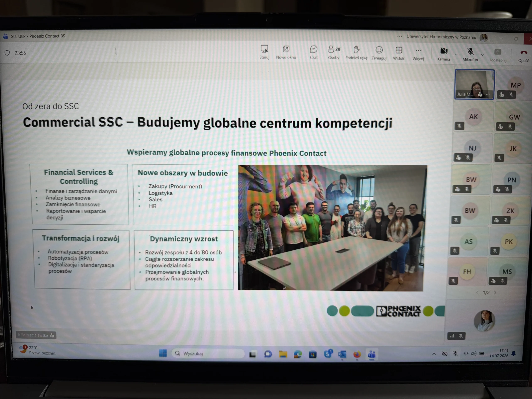Pop out meeting with Nowe okno

click(x=286, y=52)
